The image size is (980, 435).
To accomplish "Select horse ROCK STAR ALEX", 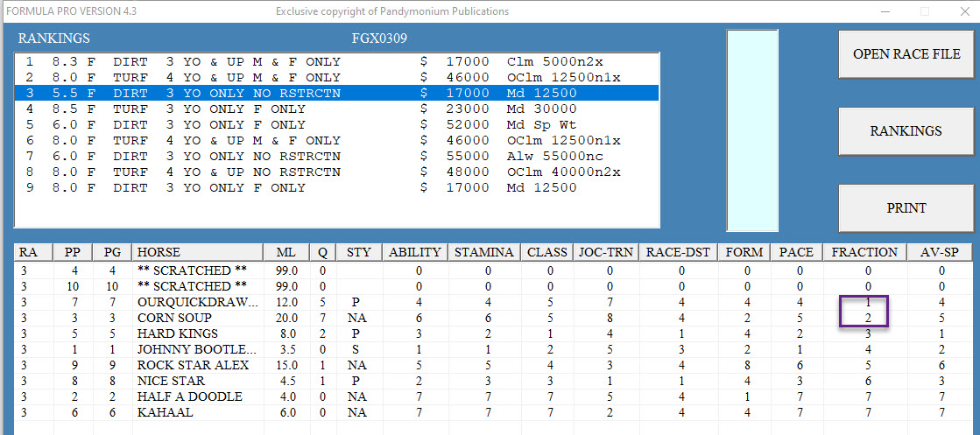I will click(x=193, y=365).
